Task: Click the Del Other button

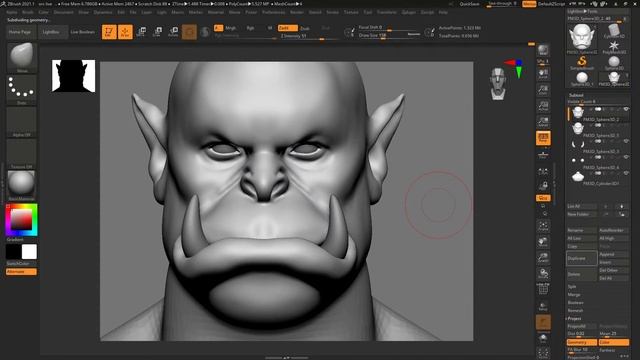Action: coord(613,270)
